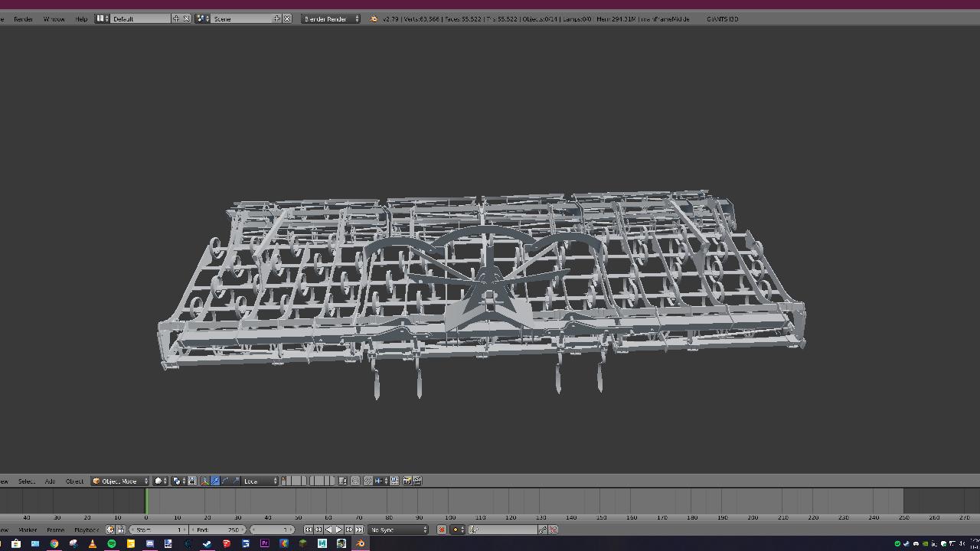The image size is (980, 551).
Task: Open the pivot point dropdown
Action: click(x=178, y=481)
